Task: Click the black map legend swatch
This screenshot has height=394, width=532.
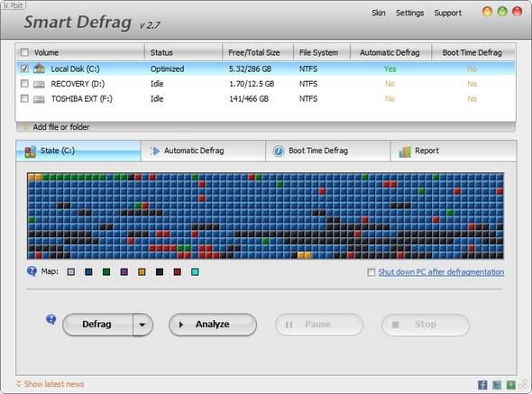Action: pyautogui.click(x=160, y=271)
